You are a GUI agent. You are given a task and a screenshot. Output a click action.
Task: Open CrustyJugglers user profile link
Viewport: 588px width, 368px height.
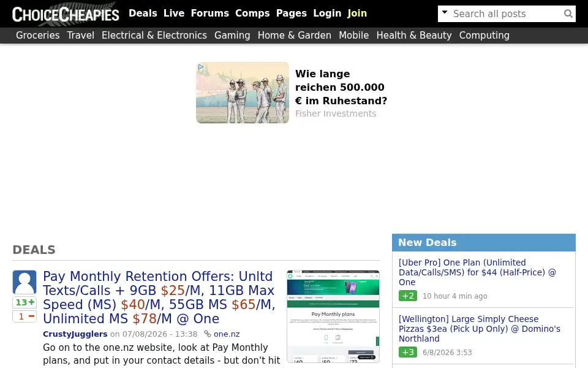75,334
